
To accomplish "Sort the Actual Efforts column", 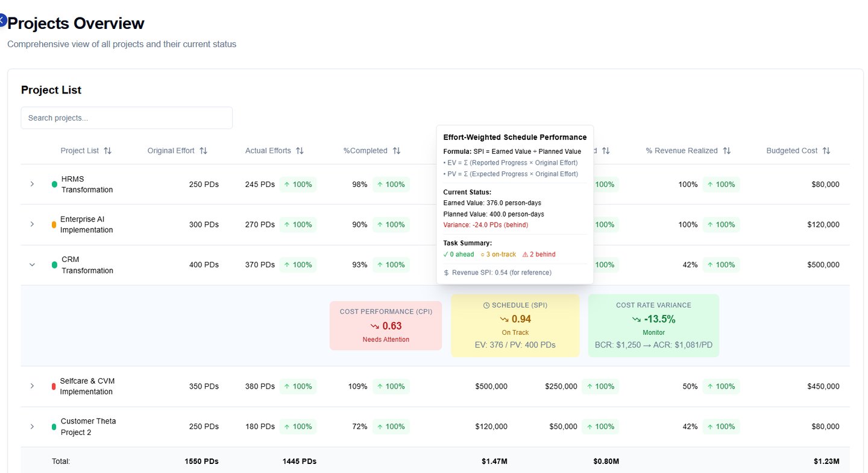I will point(300,151).
